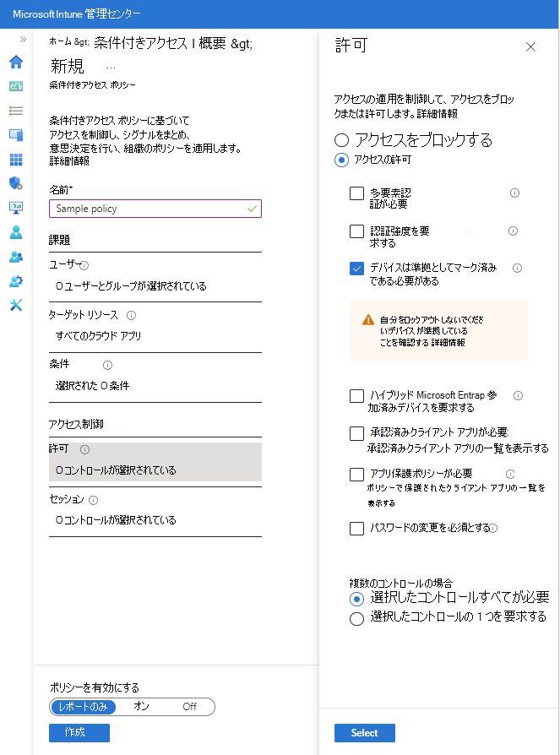Open the Apps grid icon in the sidebar
The height and width of the screenshot is (755, 560).
coord(16,160)
